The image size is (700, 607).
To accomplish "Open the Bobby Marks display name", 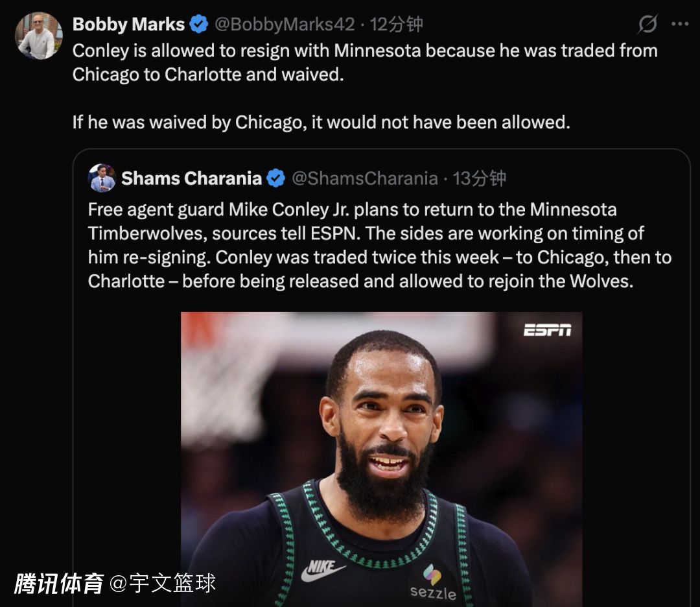I will coord(128,24).
